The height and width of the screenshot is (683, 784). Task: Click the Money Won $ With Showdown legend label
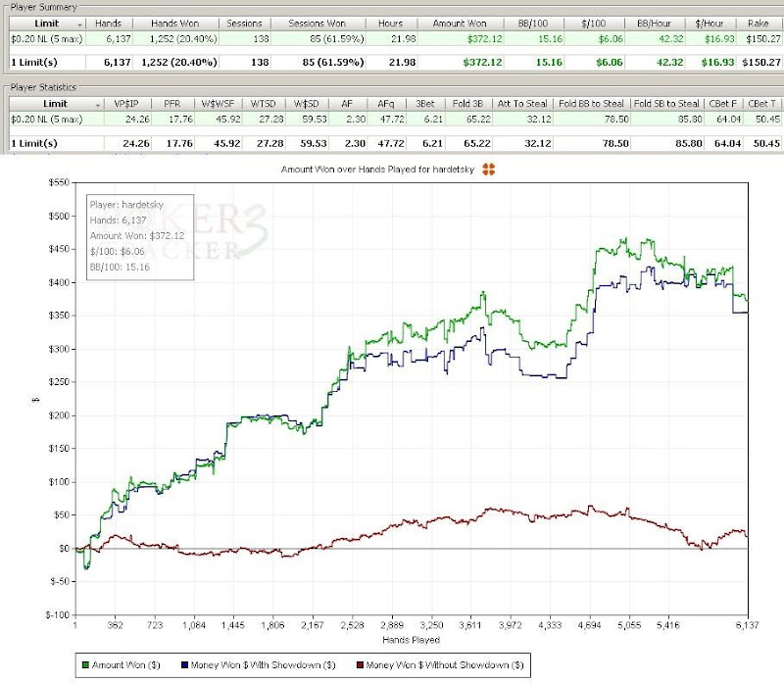[263, 665]
